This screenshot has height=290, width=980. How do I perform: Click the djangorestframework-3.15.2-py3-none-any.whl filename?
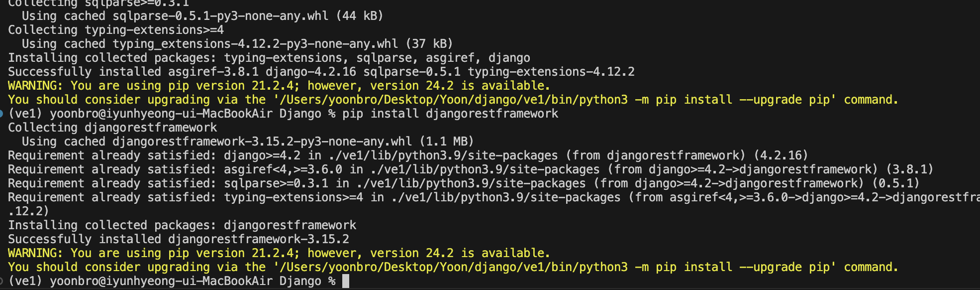(262, 142)
